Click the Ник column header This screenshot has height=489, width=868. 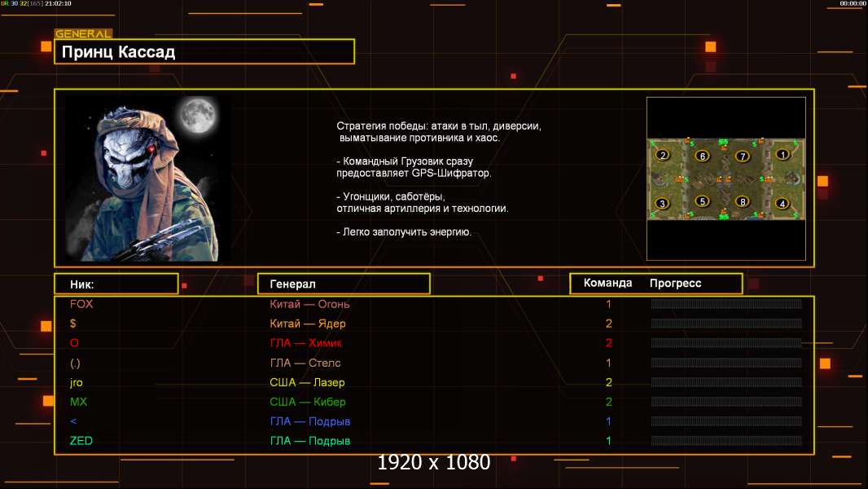(116, 284)
